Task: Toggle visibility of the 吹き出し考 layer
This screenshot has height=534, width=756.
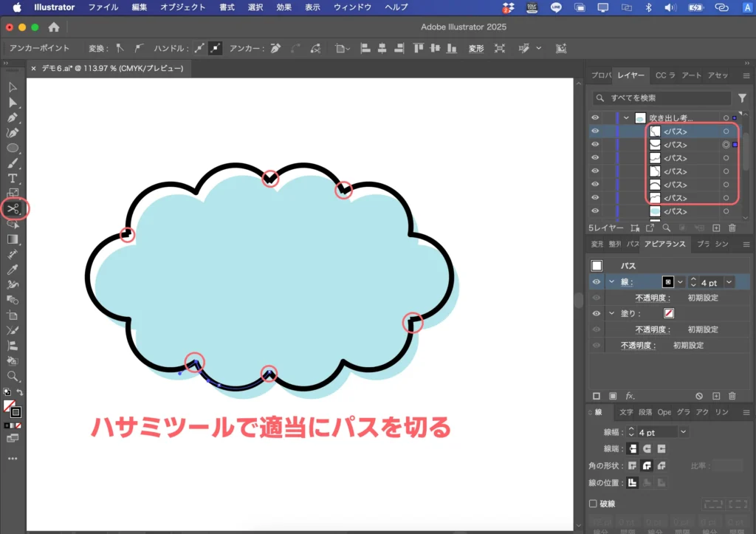Action: click(595, 117)
